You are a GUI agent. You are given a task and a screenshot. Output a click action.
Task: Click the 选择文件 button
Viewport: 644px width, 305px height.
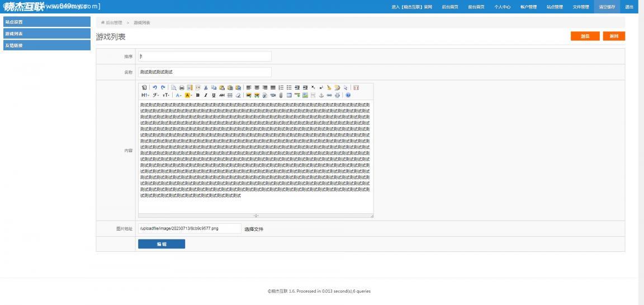click(254, 229)
